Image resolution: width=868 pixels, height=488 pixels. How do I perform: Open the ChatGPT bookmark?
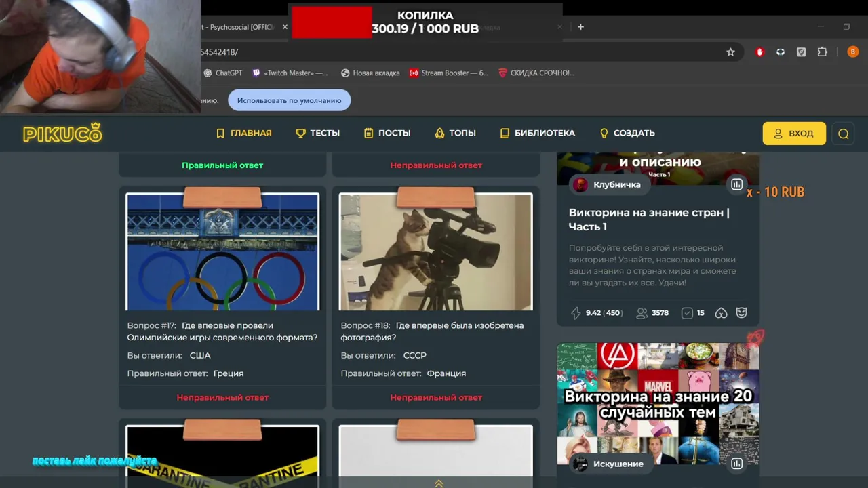[x=222, y=73]
